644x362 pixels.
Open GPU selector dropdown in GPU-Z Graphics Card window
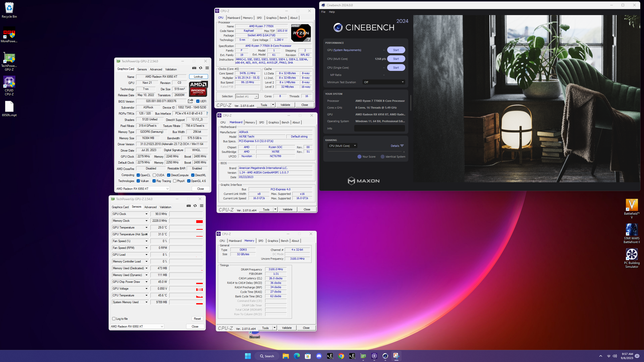pos(143,189)
